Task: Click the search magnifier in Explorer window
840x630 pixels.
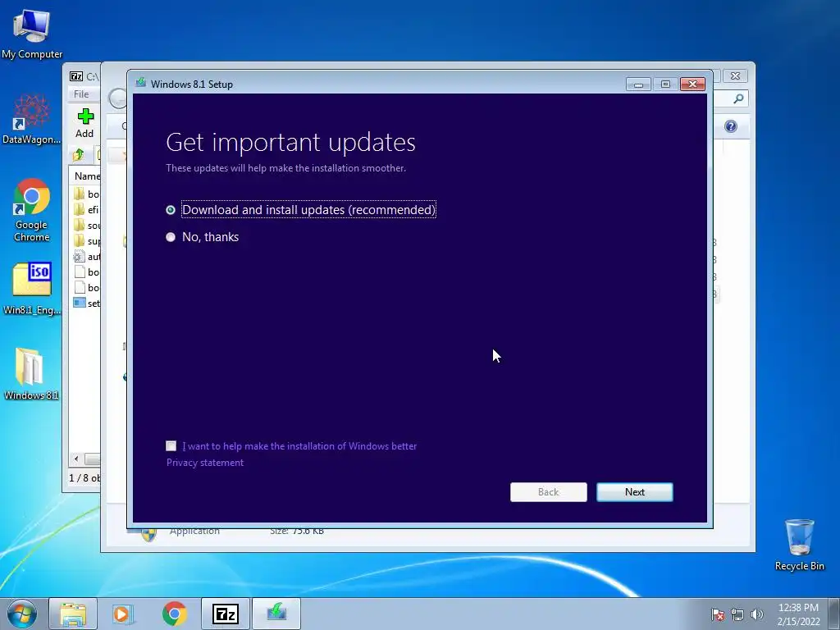Action: click(738, 98)
